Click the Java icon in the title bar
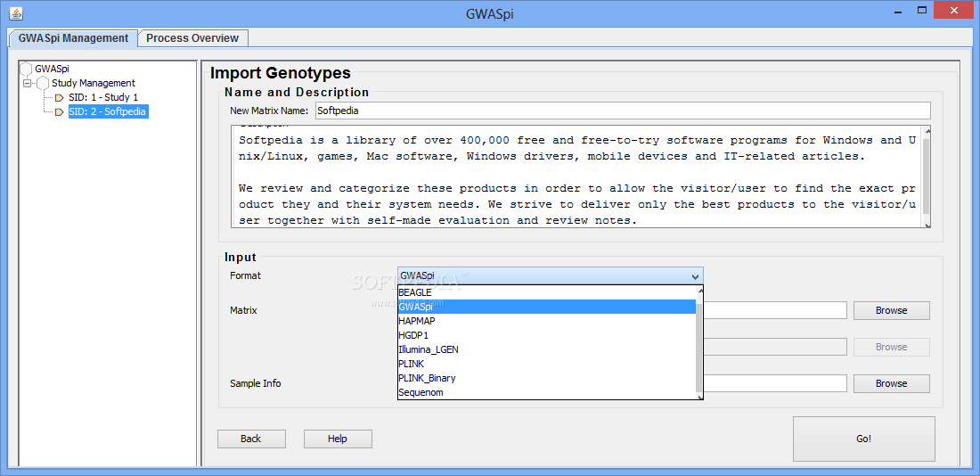Image resolution: width=980 pixels, height=476 pixels. click(16, 12)
